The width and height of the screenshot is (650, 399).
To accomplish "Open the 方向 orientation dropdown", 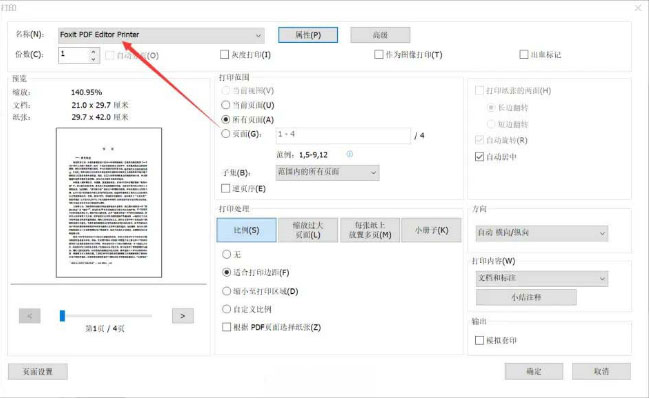I will (x=542, y=233).
